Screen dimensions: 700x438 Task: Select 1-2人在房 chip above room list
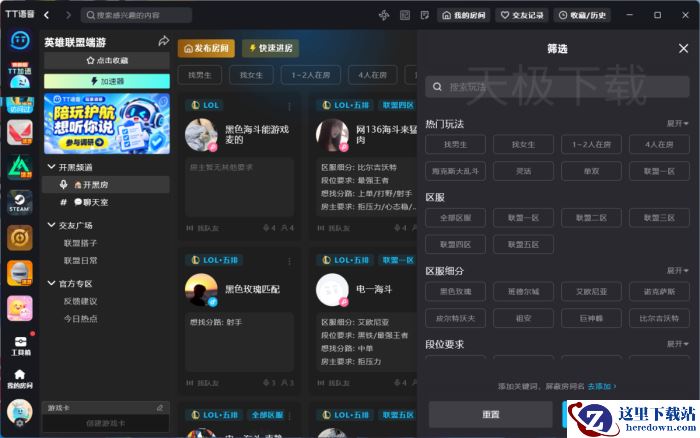point(311,75)
